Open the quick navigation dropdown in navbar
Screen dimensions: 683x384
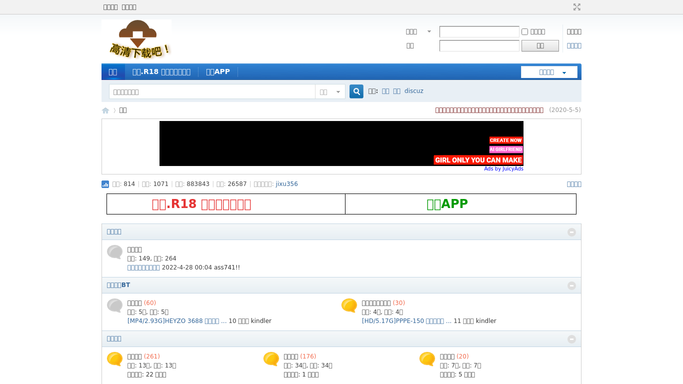549,72
